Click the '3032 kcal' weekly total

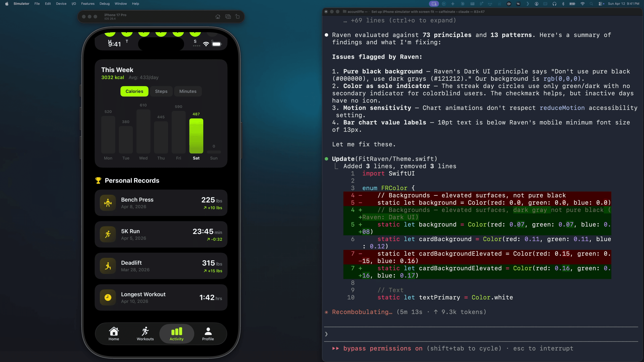113,77
